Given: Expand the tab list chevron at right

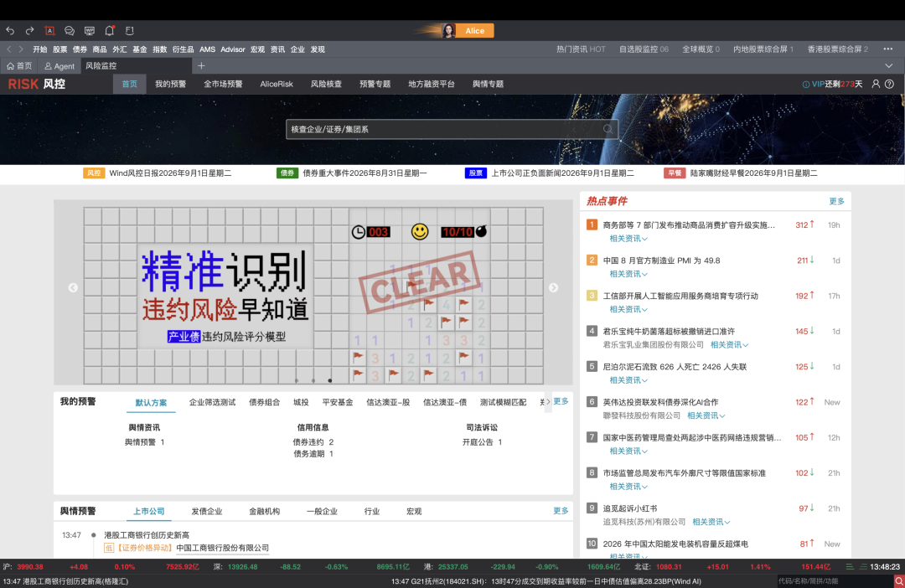Looking at the screenshot, I should 889,66.
